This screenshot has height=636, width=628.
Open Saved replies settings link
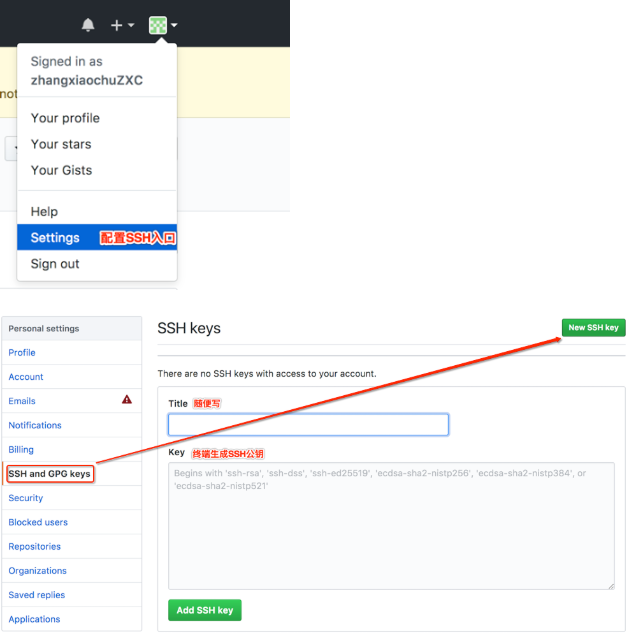click(37, 595)
